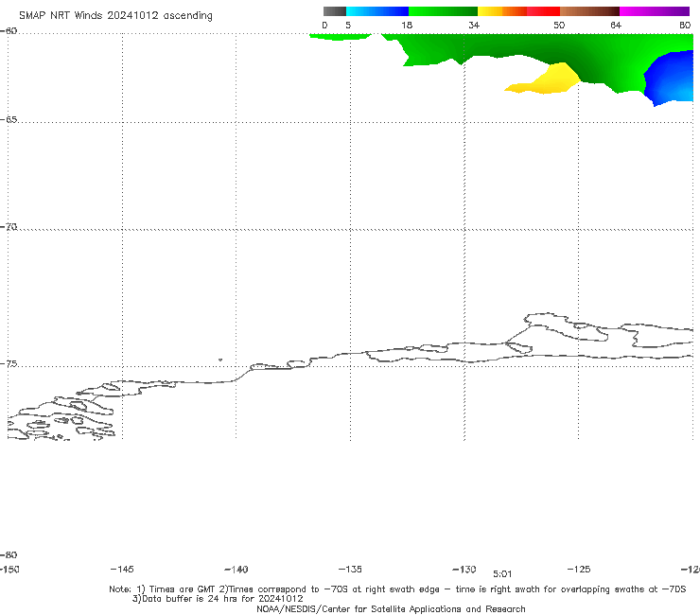700x615 pixels.
Task: Click the latitude label '-75'
Action: click(9, 364)
